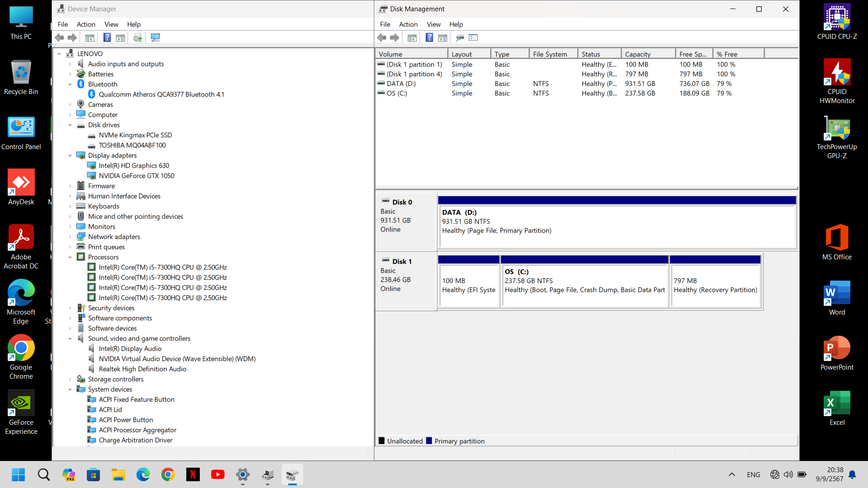Click Back arrow in Disk Management toolbar
Viewport: 868px width, 488px height.
tap(382, 38)
